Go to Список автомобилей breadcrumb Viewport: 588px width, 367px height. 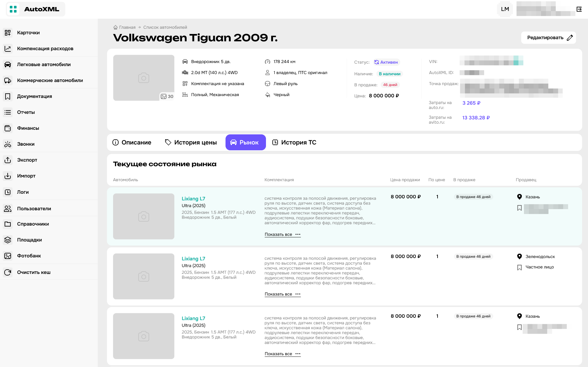pos(165,27)
